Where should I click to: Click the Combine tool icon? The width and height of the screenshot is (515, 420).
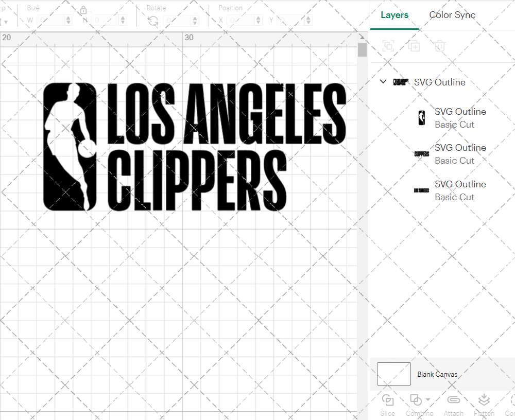point(416,400)
